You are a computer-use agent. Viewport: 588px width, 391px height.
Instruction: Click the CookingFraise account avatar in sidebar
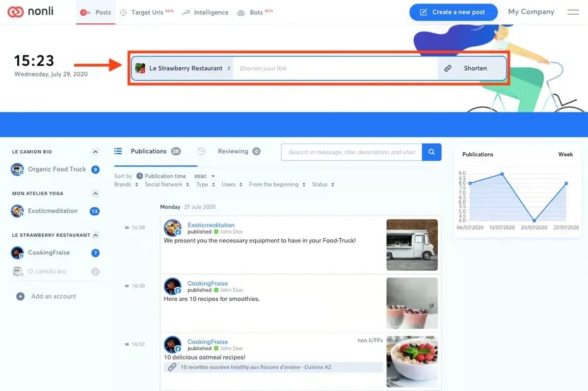[x=17, y=253]
